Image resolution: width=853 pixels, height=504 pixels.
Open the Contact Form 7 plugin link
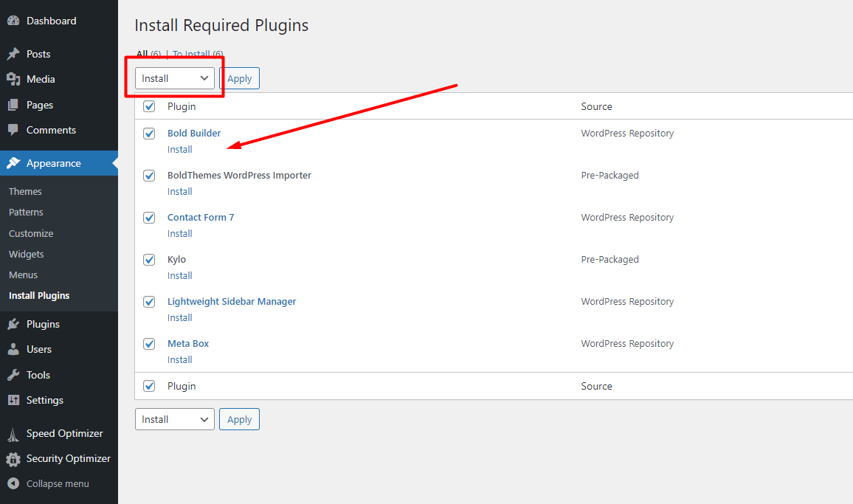201,217
